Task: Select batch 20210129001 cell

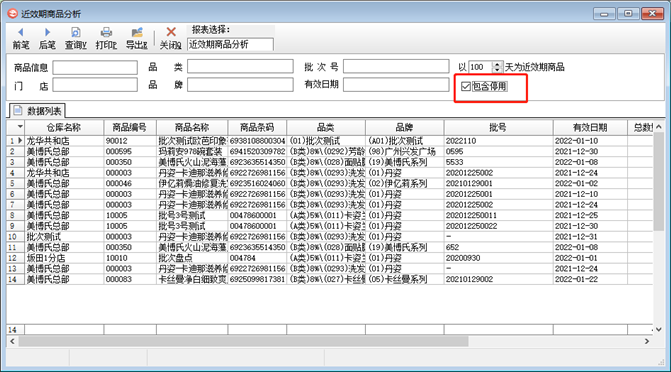Action: point(498,183)
